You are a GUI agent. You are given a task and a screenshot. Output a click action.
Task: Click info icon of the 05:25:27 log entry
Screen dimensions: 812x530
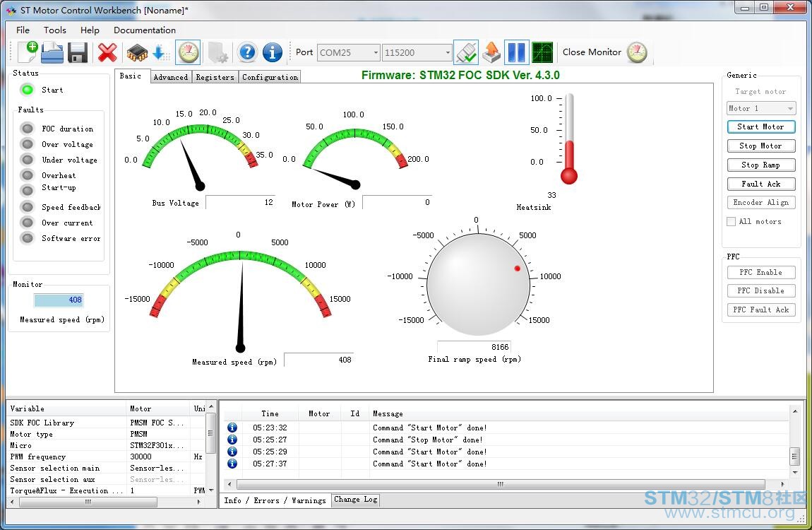pos(232,440)
